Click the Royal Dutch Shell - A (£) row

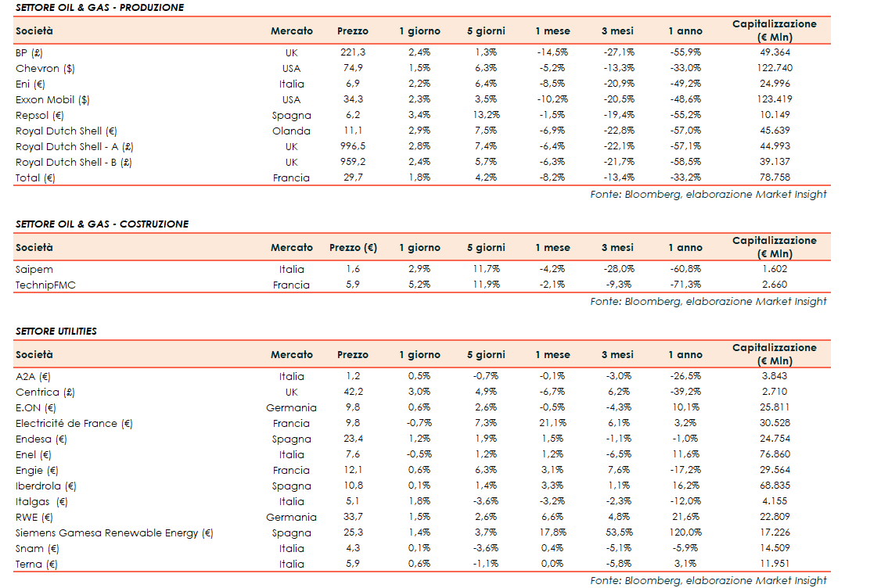[74, 146]
